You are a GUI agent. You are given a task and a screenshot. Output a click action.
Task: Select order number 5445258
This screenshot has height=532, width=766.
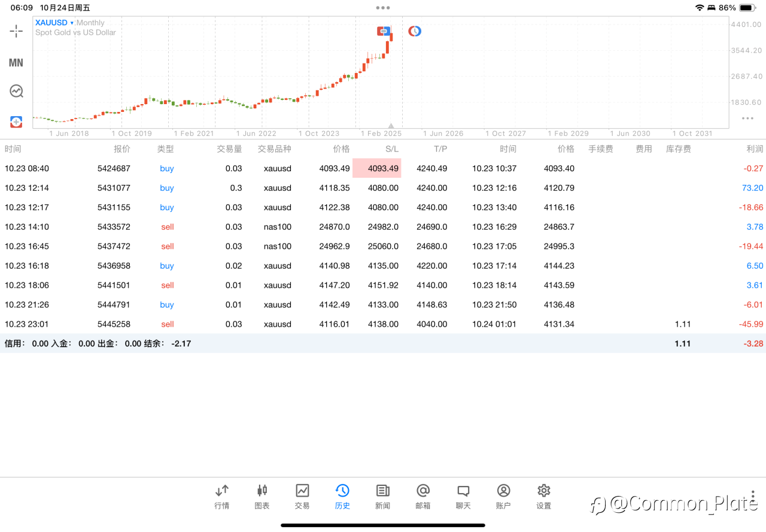pos(114,324)
